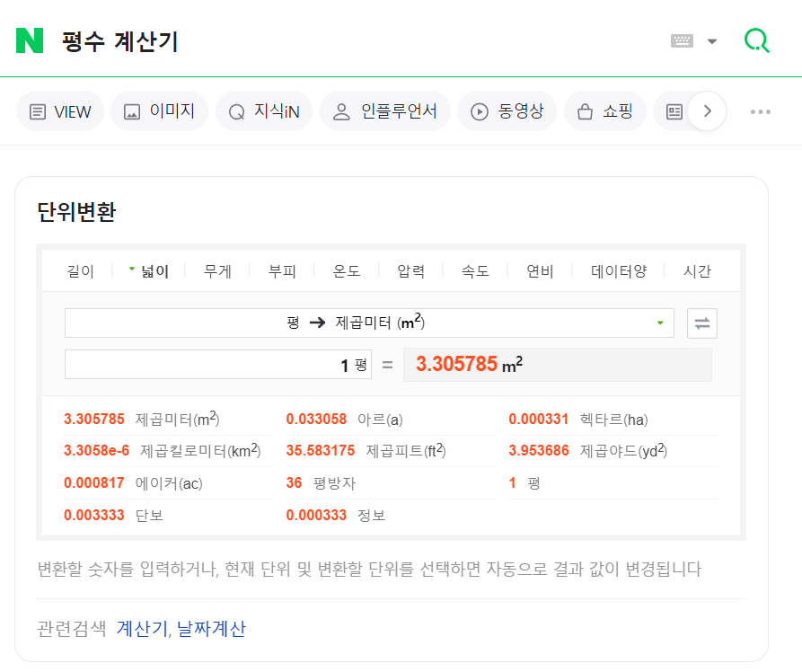Image resolution: width=802 pixels, height=672 pixels.
Task: Open the 계산기 related search link
Action: tap(140, 629)
